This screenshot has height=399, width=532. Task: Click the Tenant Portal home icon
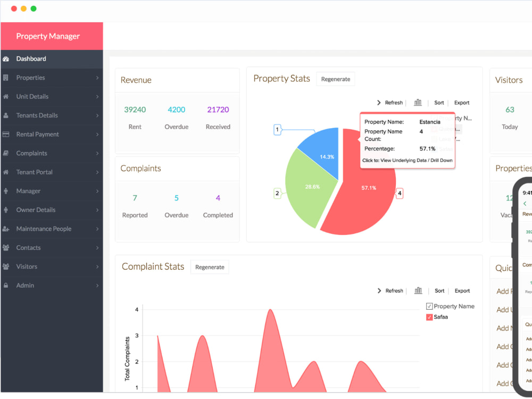[6, 172]
